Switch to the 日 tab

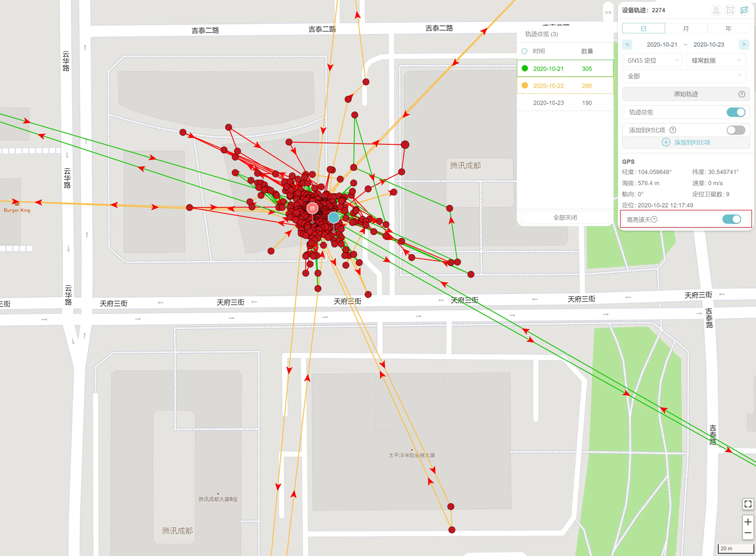643,28
